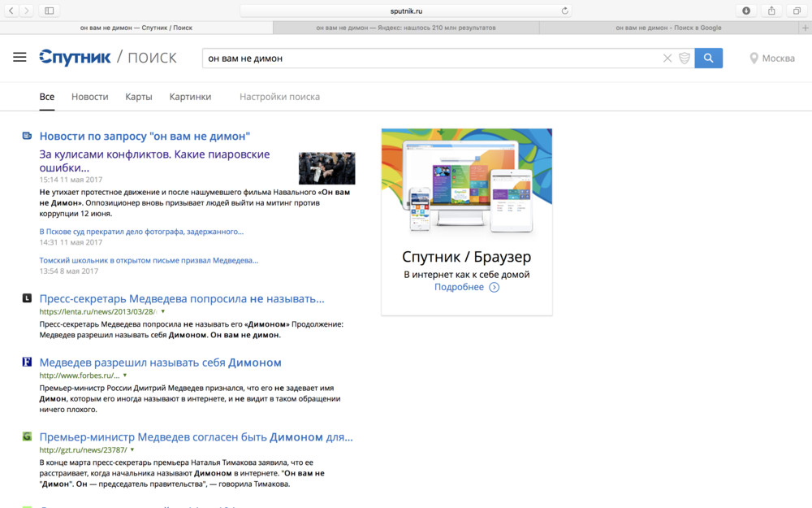Screen dimensions: 812x508
Task: Toggle the Safari sidebar button
Action: 50,11
